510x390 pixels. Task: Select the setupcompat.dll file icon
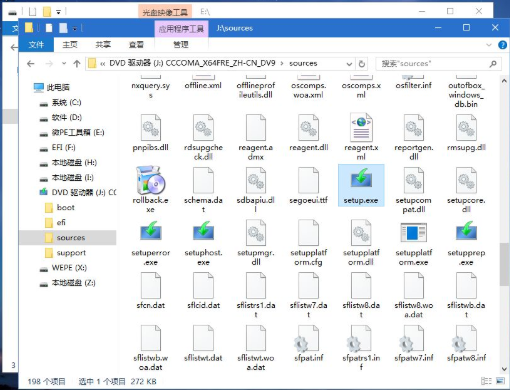tap(413, 180)
